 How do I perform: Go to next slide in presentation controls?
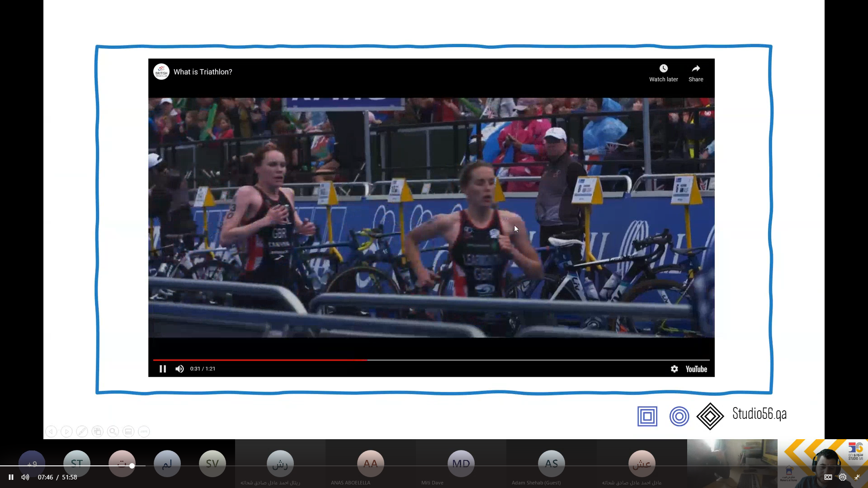tap(66, 432)
